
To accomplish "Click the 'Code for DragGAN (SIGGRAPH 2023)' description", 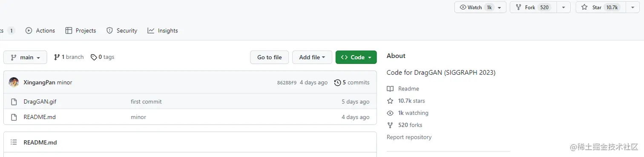I will [441, 73].
